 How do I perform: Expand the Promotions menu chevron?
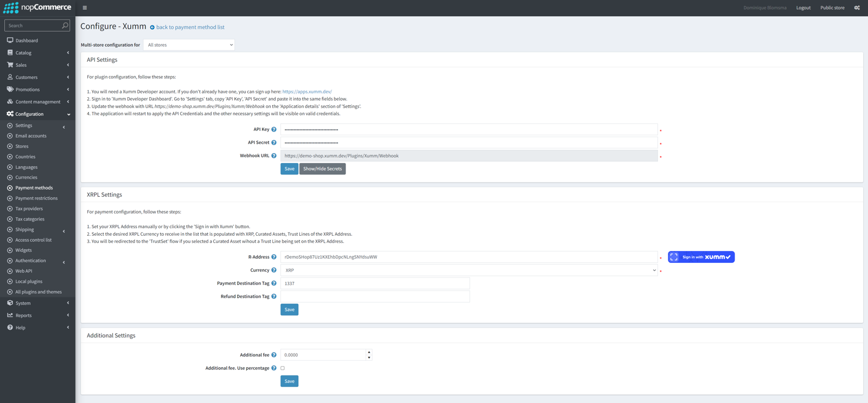click(68, 90)
